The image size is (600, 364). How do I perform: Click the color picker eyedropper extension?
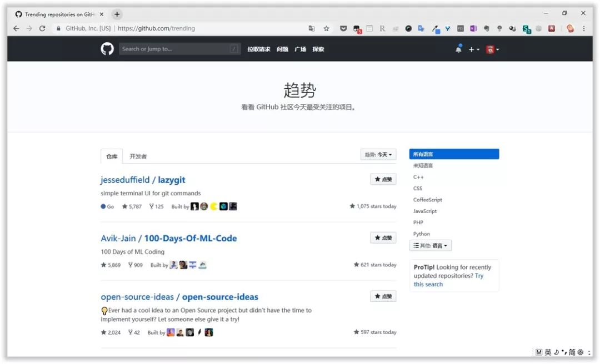pyautogui.click(x=436, y=29)
